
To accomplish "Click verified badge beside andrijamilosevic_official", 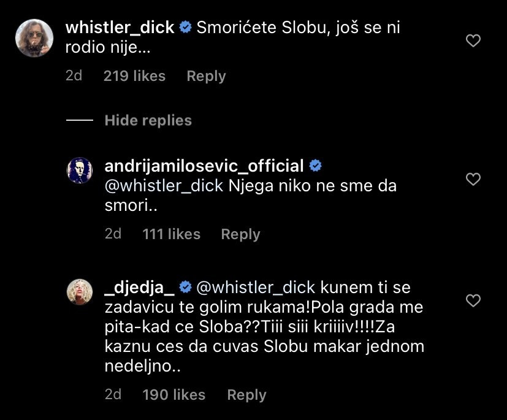I will pyautogui.click(x=316, y=166).
